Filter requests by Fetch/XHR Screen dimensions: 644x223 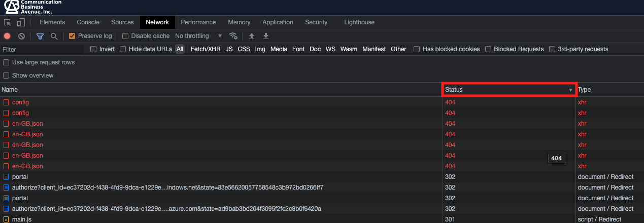tap(206, 49)
